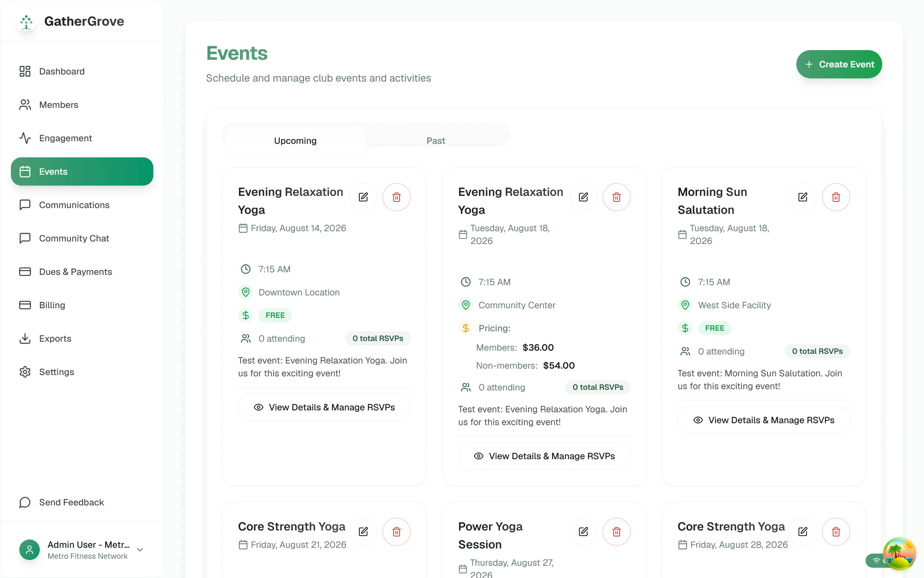Edit the August 28 Core Strength Yoga event
924x578 pixels.
click(x=803, y=532)
